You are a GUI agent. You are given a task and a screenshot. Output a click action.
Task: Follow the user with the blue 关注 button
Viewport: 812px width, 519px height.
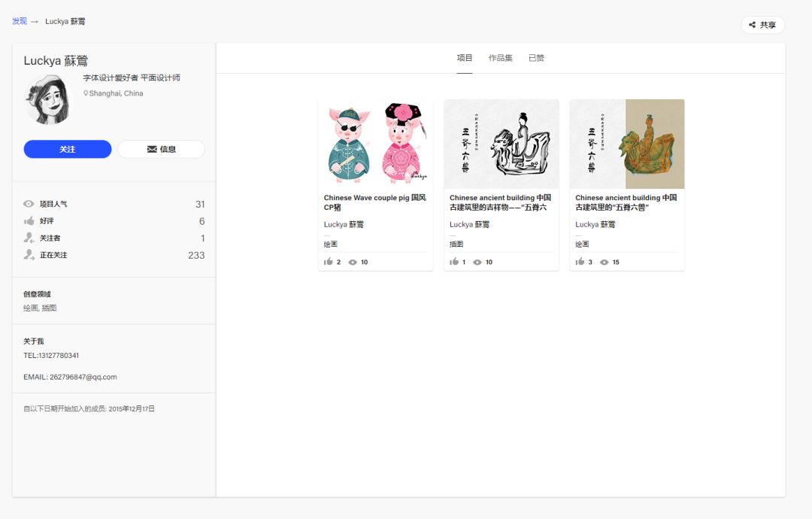68,149
